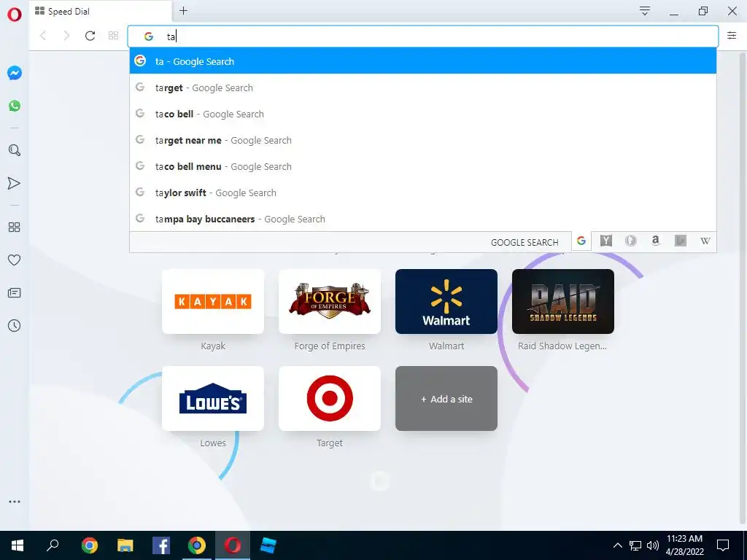Choose 'taylor swift' search suggestion
Viewport: 747px width, 560px height.
pos(422,192)
